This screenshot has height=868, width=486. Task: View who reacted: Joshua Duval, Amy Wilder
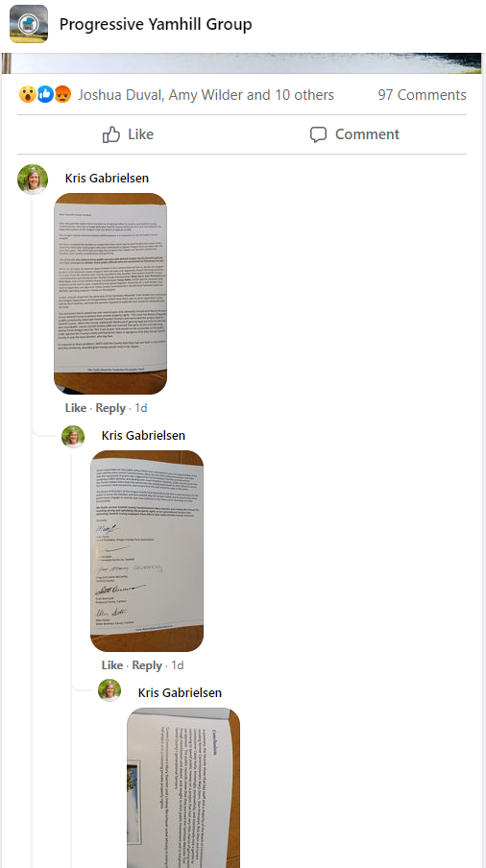206,95
